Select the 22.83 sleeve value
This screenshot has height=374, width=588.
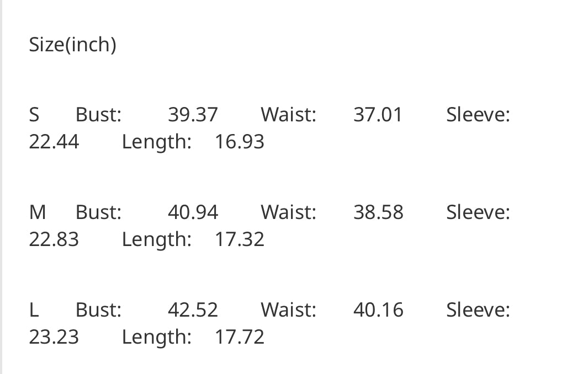click(54, 239)
